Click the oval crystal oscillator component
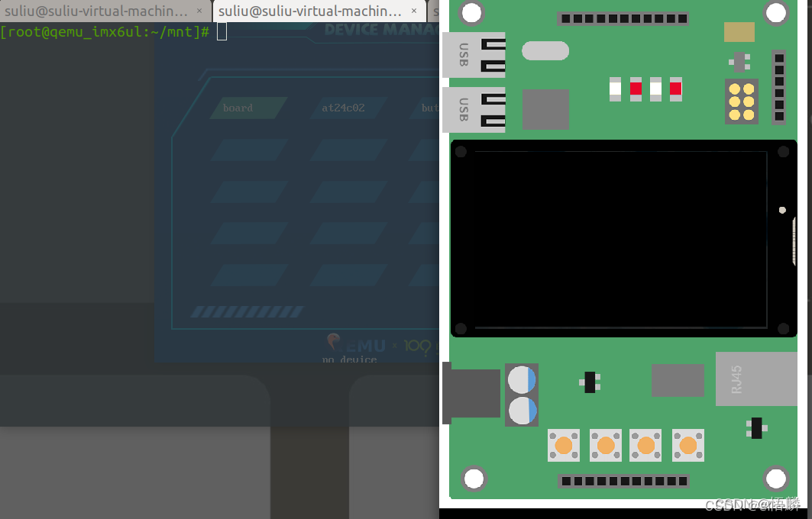 tap(545, 50)
